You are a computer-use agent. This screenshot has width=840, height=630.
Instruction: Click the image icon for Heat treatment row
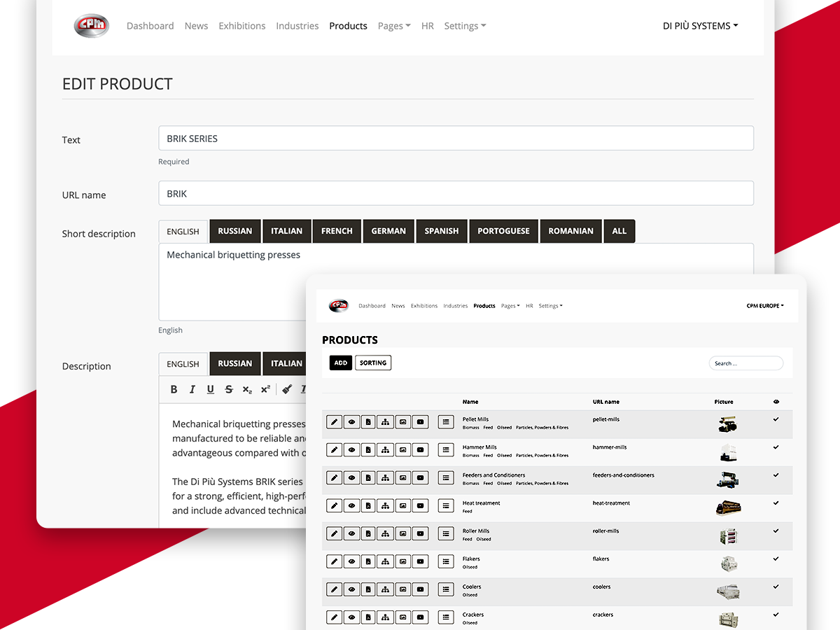coord(402,505)
